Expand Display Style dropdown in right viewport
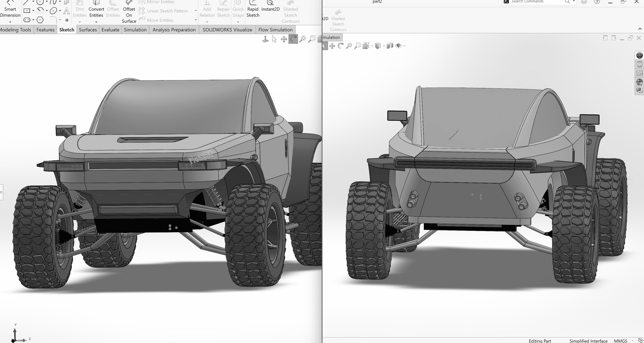The image size is (644, 343). click(384, 46)
